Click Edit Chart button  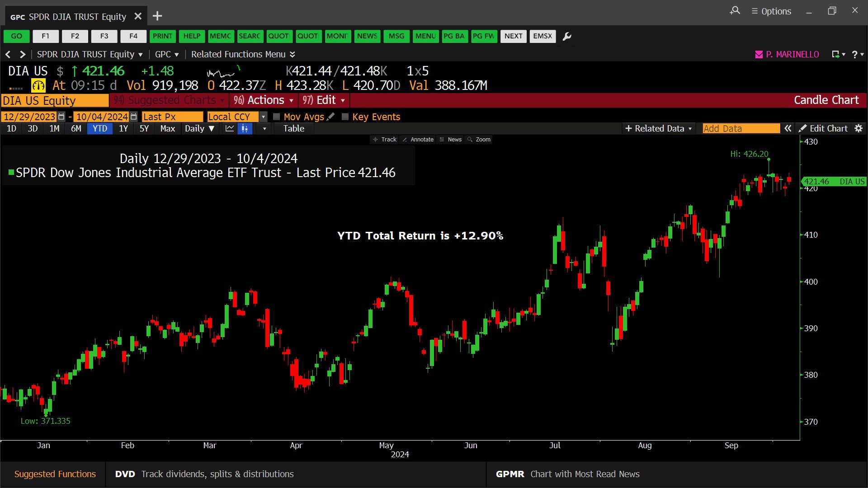click(x=823, y=128)
